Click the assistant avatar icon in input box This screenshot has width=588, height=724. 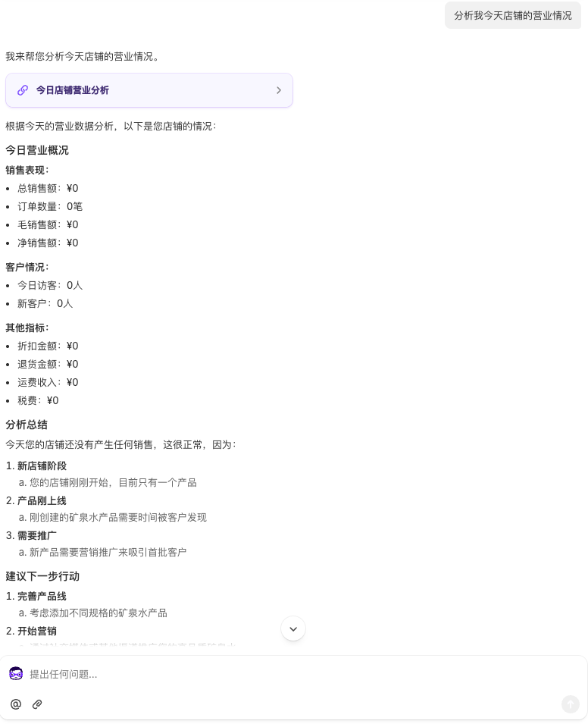pos(16,674)
